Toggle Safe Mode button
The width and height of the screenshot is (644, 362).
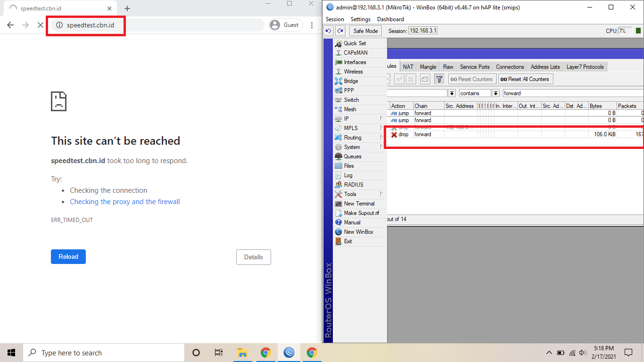click(x=365, y=31)
